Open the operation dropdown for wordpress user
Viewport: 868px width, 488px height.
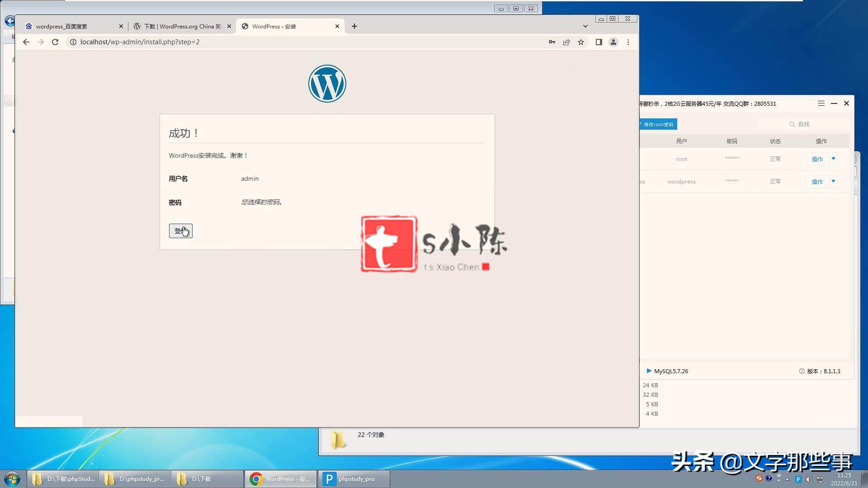[833, 181]
